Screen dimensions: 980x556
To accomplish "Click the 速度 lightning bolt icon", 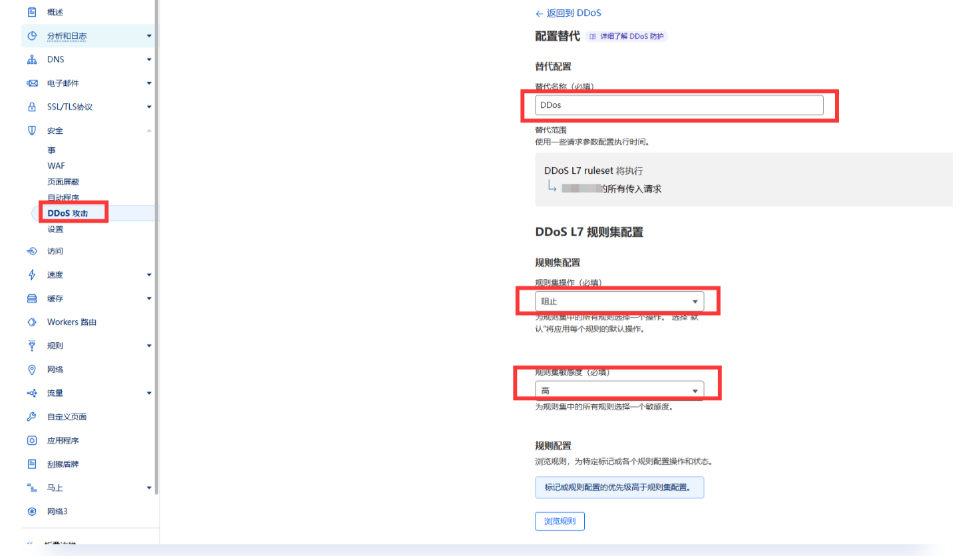I will click(32, 275).
